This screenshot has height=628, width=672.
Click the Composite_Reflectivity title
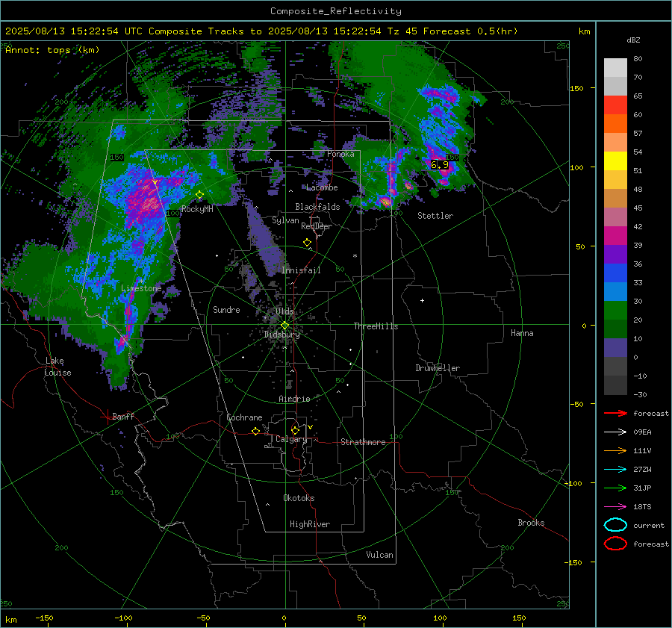[336, 11]
